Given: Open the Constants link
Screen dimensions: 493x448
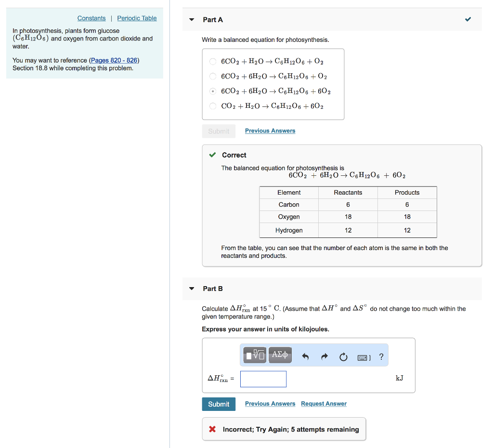Looking at the screenshot, I should pos(91,18).
